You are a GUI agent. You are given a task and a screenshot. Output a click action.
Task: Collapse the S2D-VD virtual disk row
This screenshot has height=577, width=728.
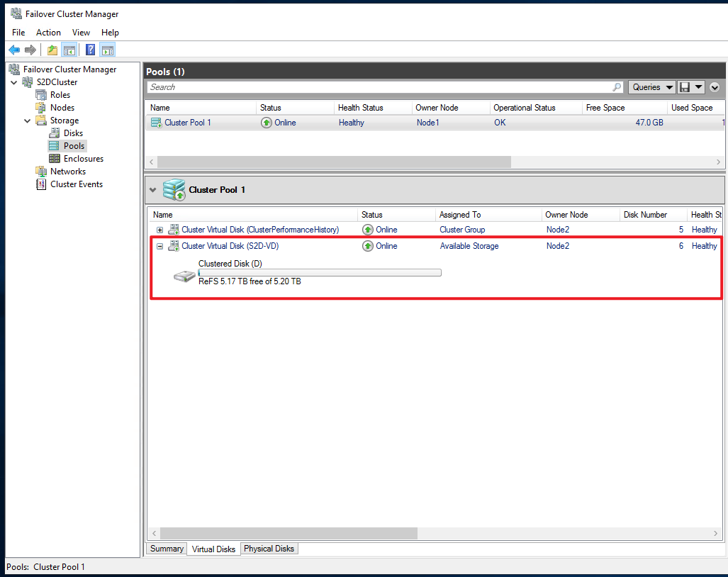coord(159,246)
